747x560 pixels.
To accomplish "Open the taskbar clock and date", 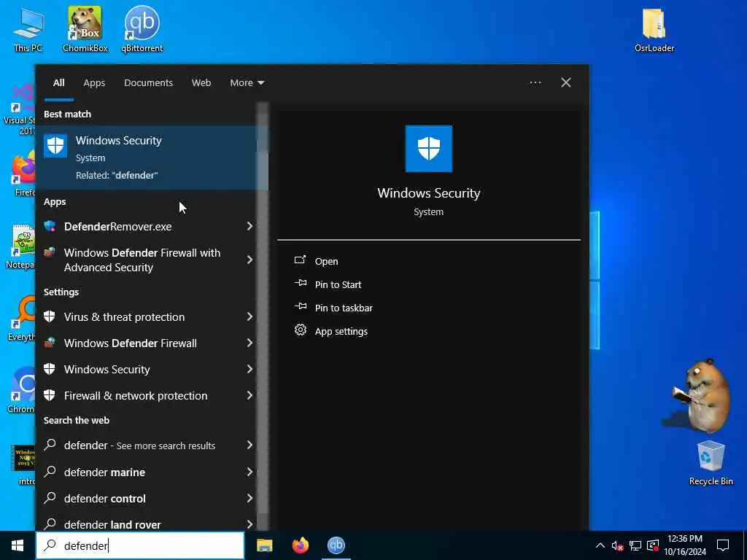I will [685, 545].
